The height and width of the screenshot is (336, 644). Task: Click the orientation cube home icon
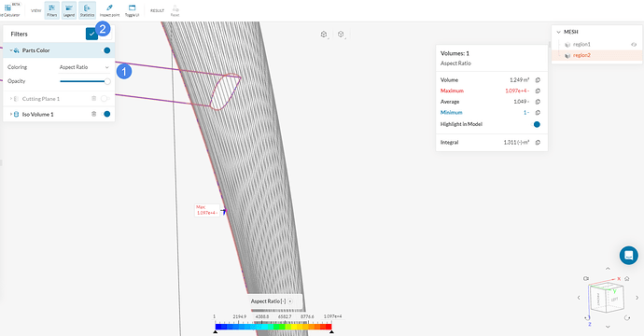(x=627, y=278)
